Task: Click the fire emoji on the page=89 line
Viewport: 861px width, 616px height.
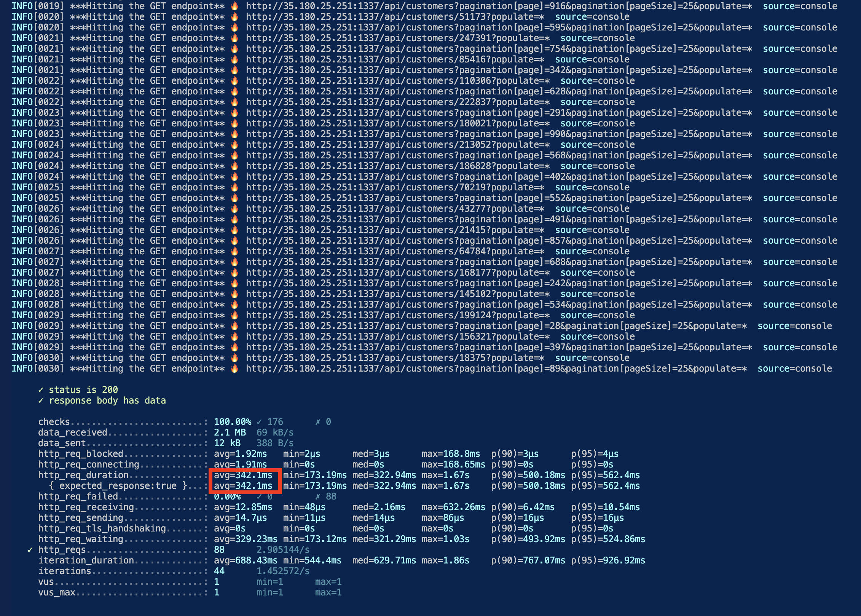Action: click(x=235, y=369)
